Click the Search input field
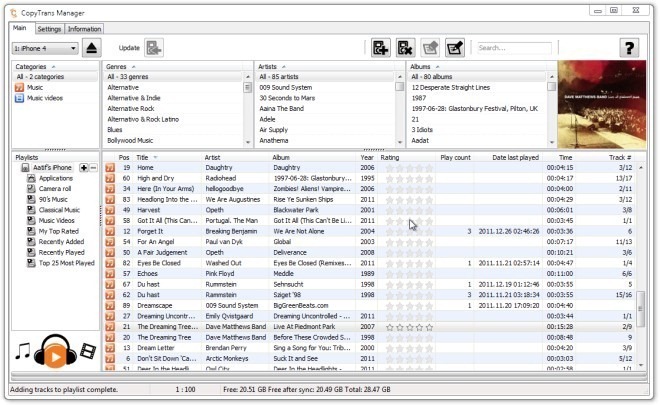 coord(514,48)
